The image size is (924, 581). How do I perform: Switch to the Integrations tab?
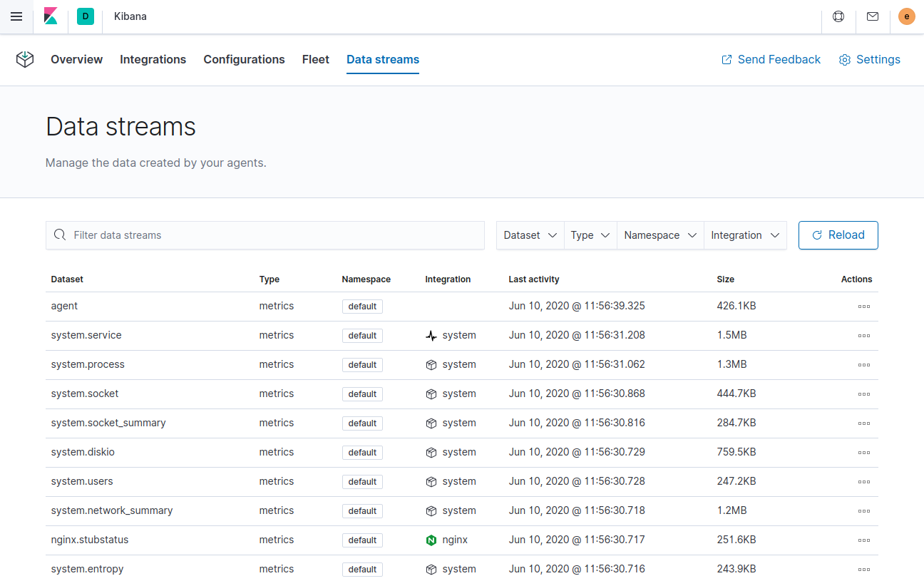point(153,60)
